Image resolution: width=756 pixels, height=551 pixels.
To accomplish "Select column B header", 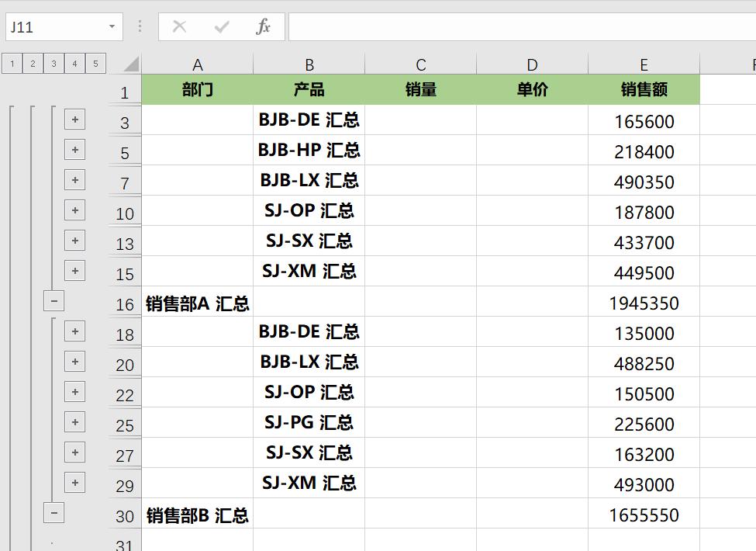I will pos(309,64).
